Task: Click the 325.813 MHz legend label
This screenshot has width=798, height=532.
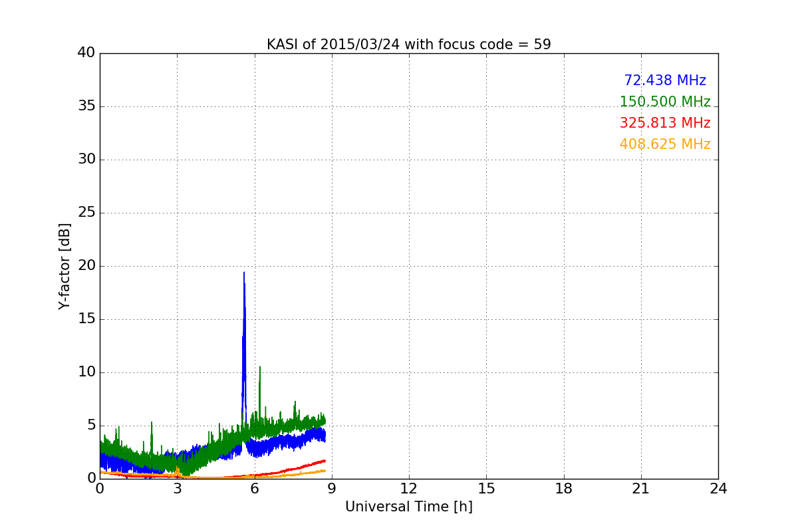Action: 665,123
